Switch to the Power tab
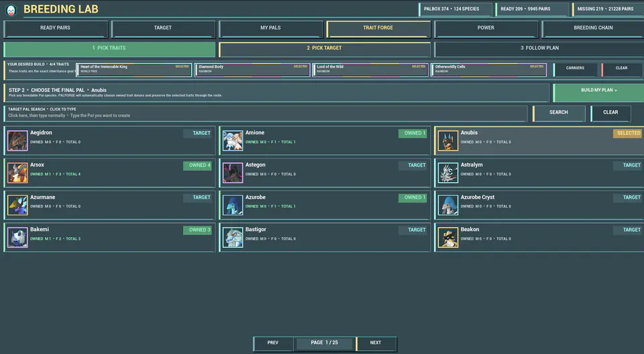Screen dimensions: 644x354 coord(486,28)
